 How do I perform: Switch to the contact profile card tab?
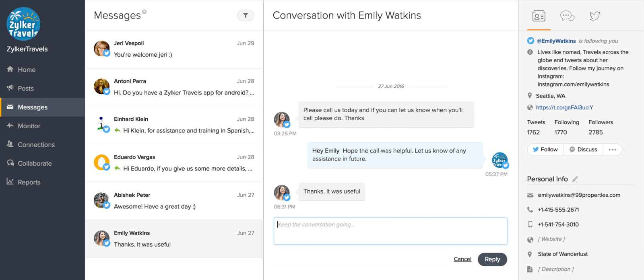point(539,16)
